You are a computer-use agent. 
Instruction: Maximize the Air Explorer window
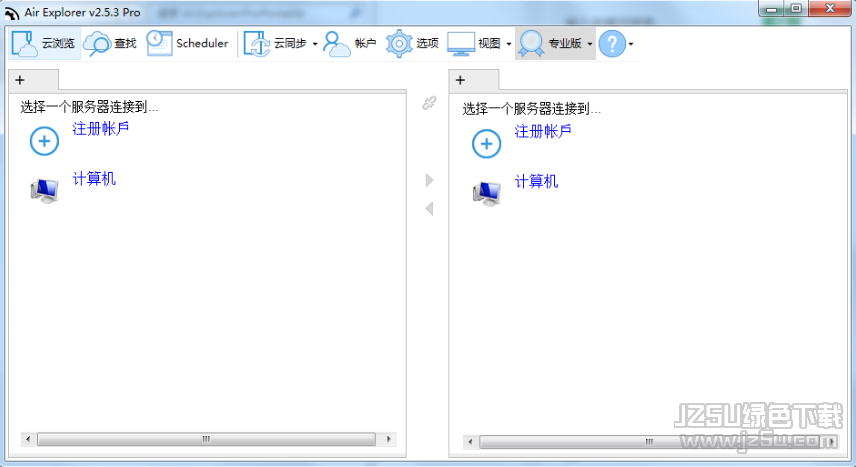pos(796,9)
